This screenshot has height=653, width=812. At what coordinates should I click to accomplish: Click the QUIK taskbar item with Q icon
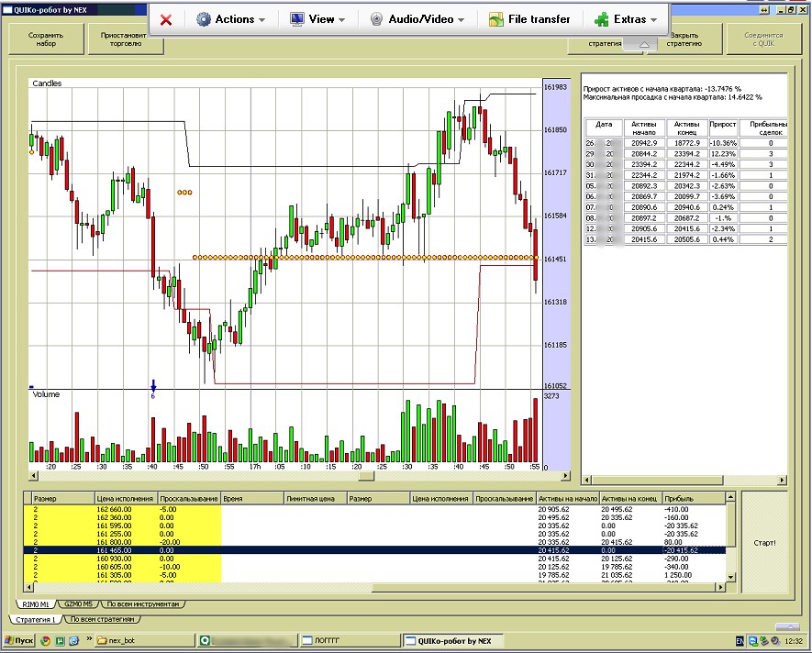pyautogui.click(x=248, y=640)
